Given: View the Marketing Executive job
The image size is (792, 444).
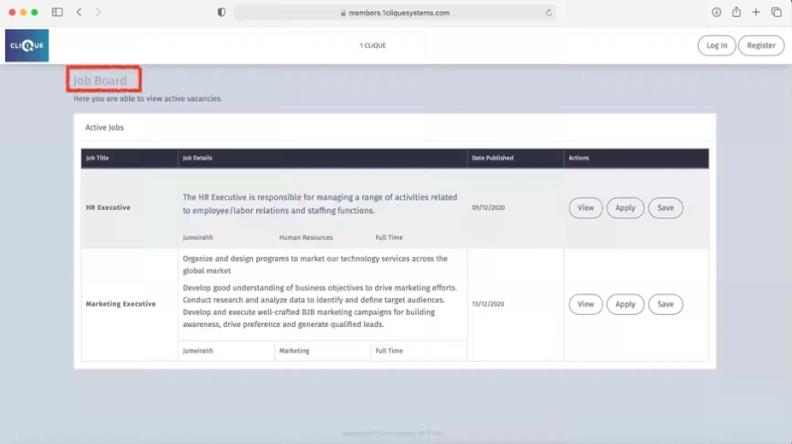Looking at the screenshot, I should pos(585,304).
